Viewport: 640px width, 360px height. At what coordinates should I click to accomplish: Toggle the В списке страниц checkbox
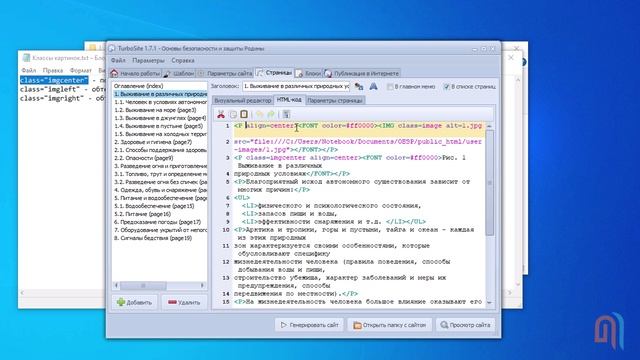pyautogui.click(x=447, y=87)
